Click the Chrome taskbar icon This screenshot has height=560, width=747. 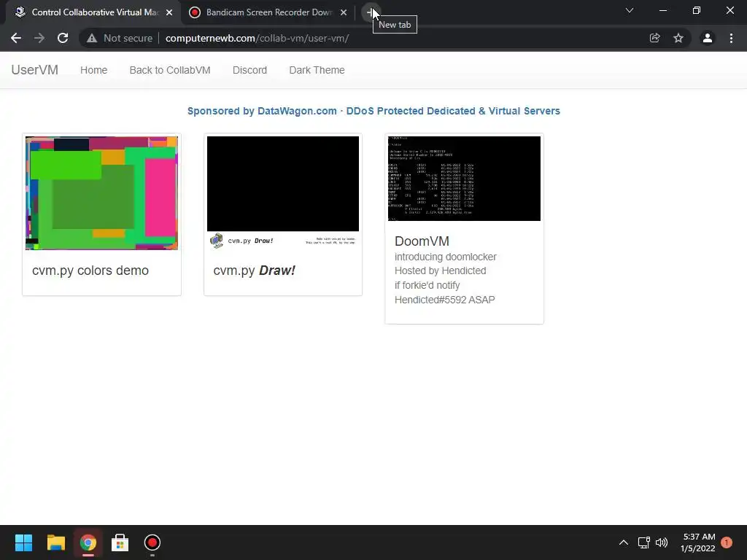[x=88, y=542]
